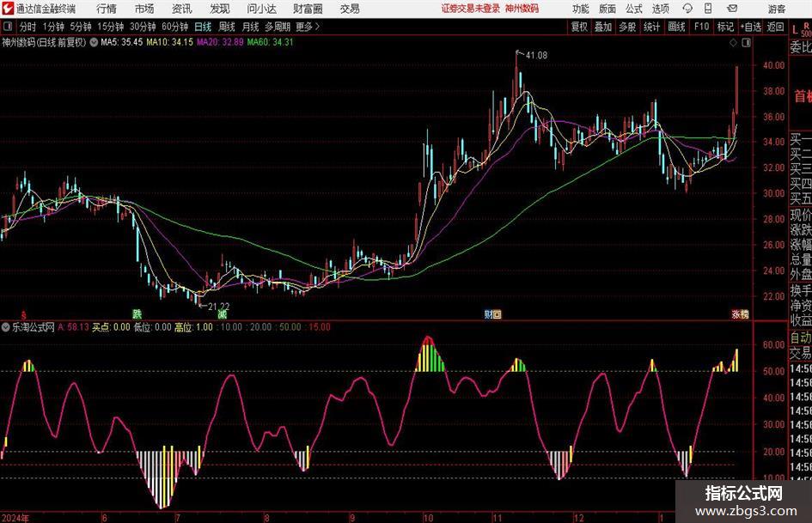Click the R 500 tag in the right panel

[x=806, y=29]
